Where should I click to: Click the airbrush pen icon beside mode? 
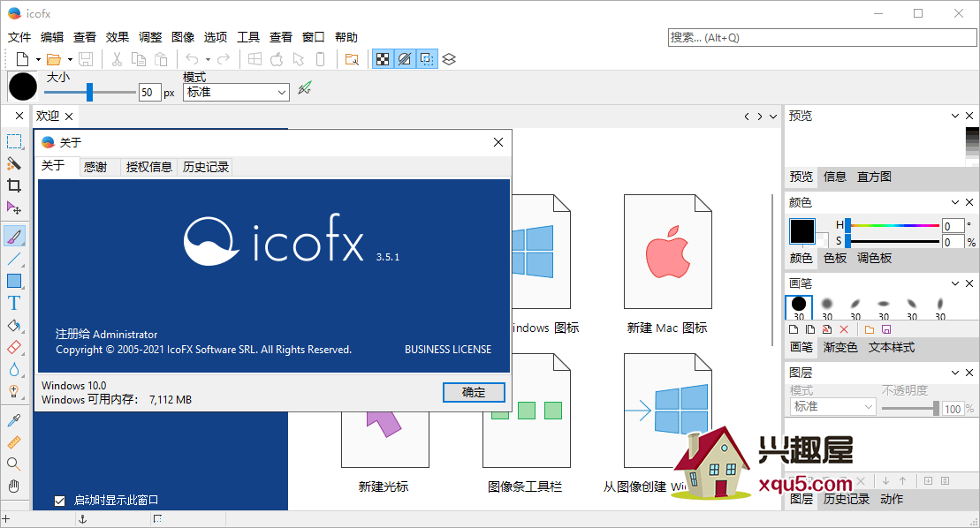click(x=304, y=88)
